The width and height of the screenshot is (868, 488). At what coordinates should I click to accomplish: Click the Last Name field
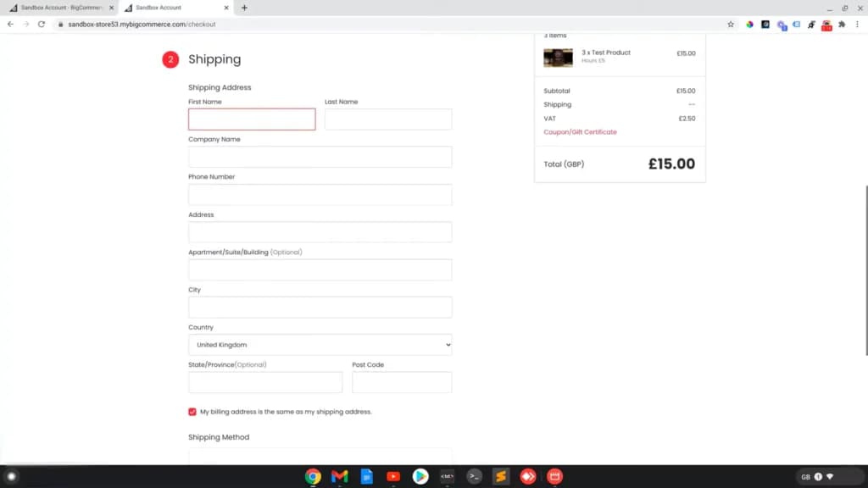point(388,119)
